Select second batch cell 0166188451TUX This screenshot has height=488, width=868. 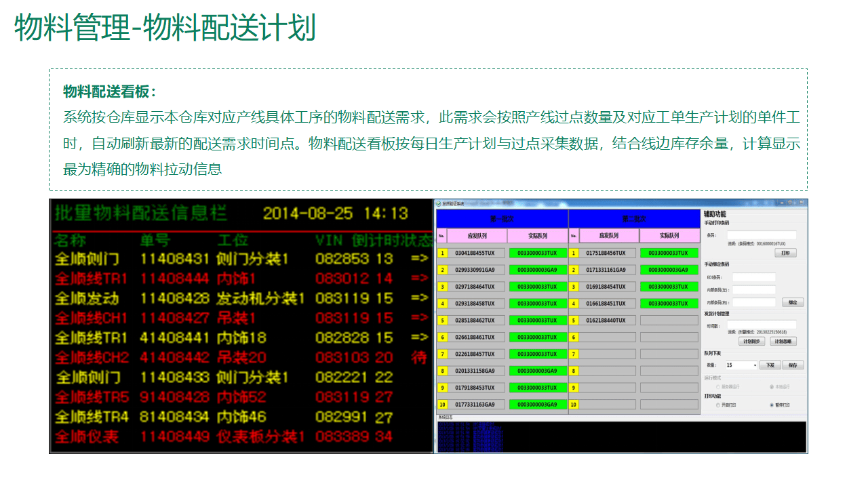607,304
